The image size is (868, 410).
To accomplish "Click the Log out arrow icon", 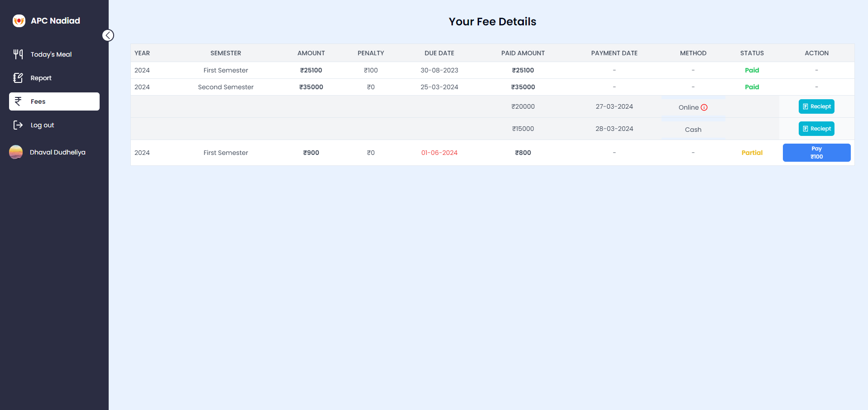I will [18, 125].
